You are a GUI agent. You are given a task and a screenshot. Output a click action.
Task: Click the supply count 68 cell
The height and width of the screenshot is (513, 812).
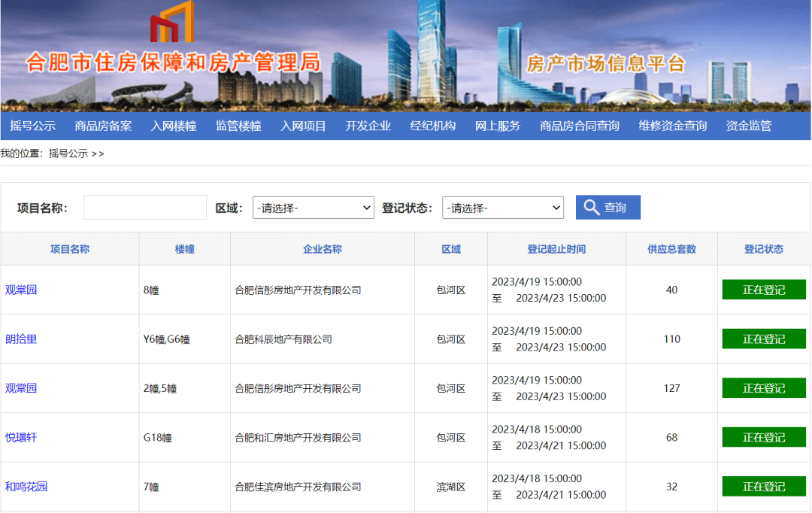(x=671, y=437)
